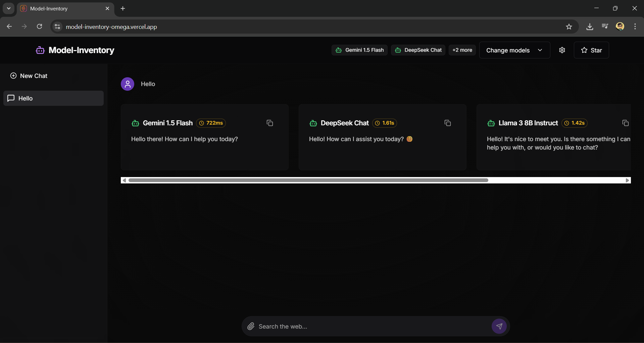Click text 'Hello! How can I assist you today?'
Image resolution: width=644 pixels, height=343 pixels.
point(356,139)
